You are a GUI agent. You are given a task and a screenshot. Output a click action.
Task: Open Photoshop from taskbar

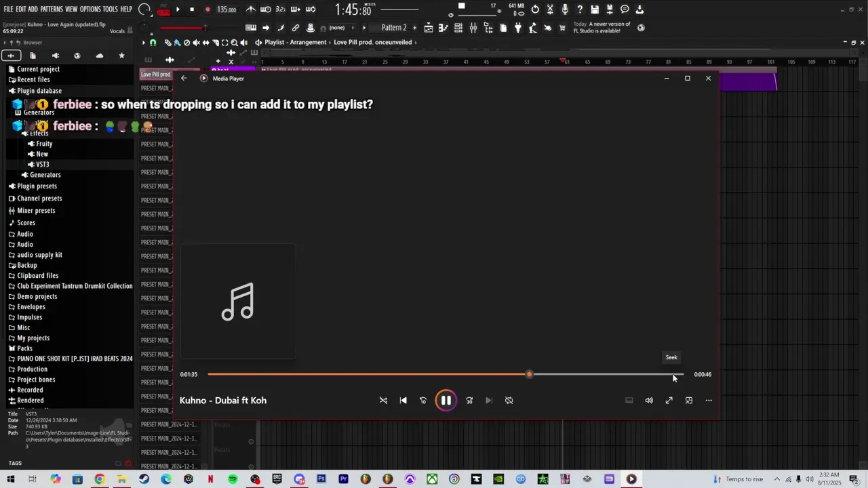coord(321,479)
